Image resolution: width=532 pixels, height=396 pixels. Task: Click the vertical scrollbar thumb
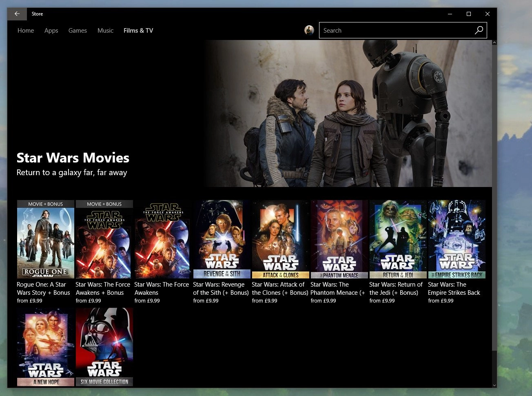click(x=494, y=198)
